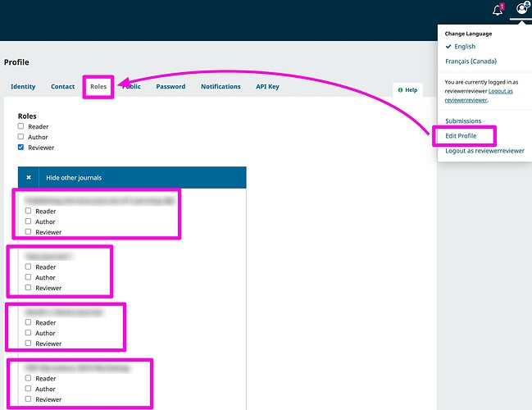Viewport: 532px width, 410px height.
Task: Choose Français (Canada) language
Action: click(x=470, y=61)
